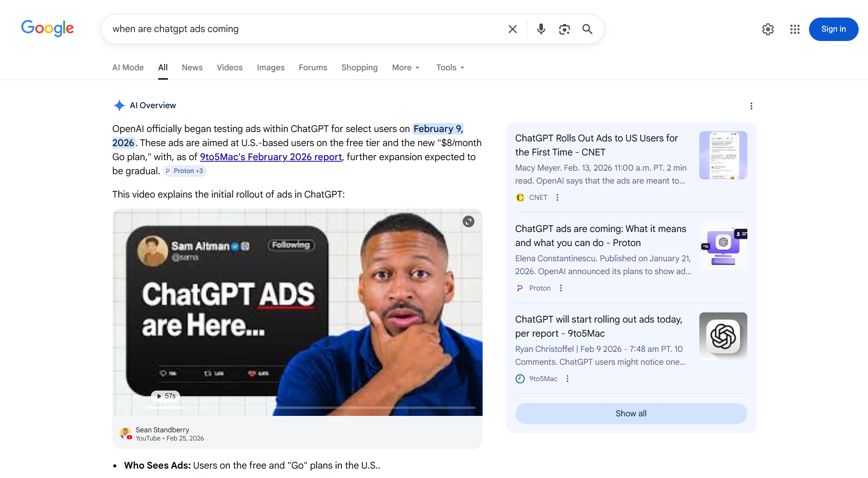Open the Tools dropdown
Viewport: 868px width, 478px height.
pyautogui.click(x=450, y=68)
